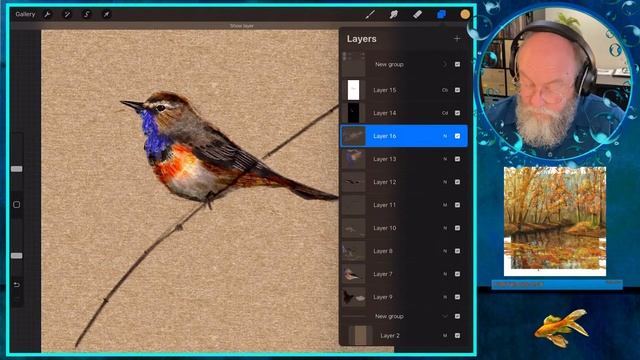Image resolution: width=640 pixels, height=360 pixels.
Task: Toggle Layer 7 visibility checkbox
Action: click(457, 274)
